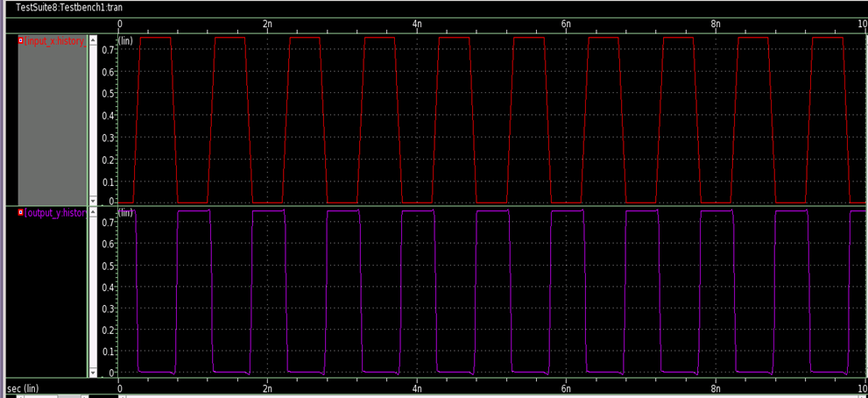
Task: Click the 8n marker on bottom time axis
Action: tap(716, 388)
